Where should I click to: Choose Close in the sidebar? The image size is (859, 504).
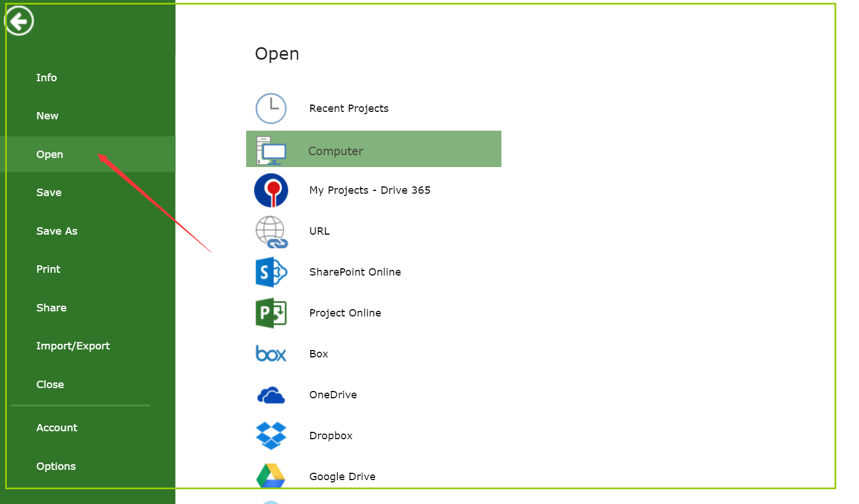tap(50, 385)
